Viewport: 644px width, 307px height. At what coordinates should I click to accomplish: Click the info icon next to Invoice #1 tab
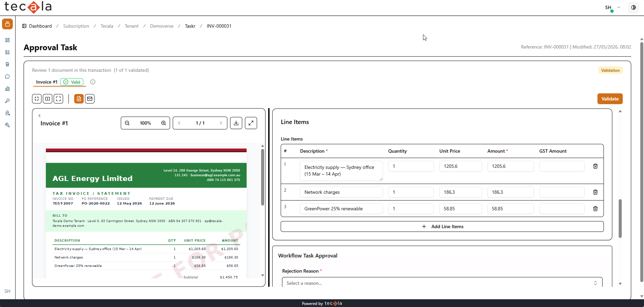[93, 82]
